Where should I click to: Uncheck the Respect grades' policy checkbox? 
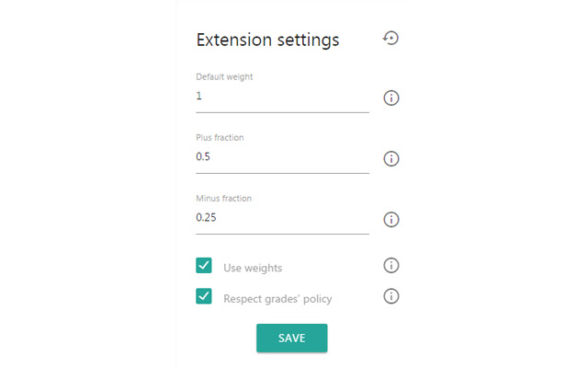coord(204,296)
